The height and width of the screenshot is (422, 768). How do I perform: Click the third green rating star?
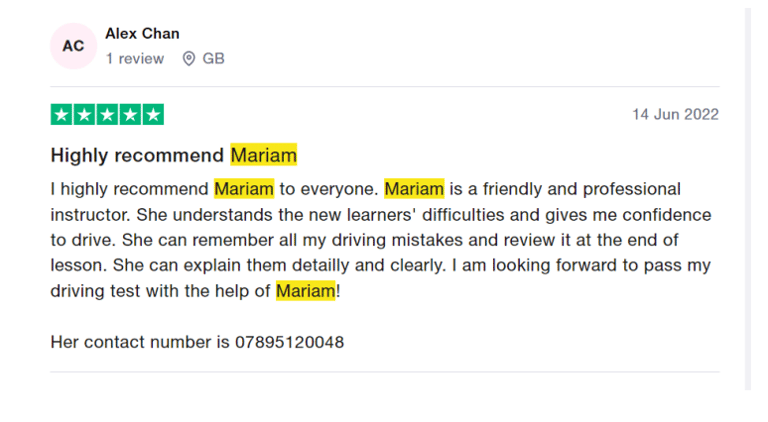pos(107,114)
